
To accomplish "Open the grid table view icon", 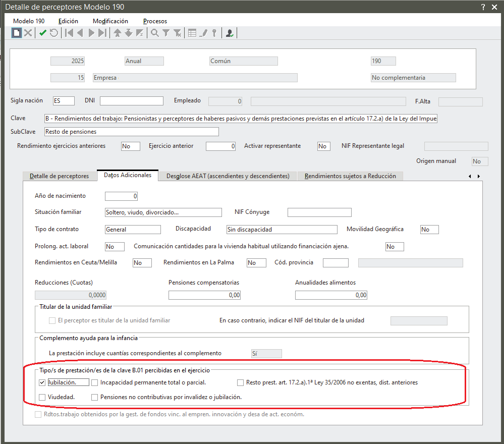I will [192, 33].
